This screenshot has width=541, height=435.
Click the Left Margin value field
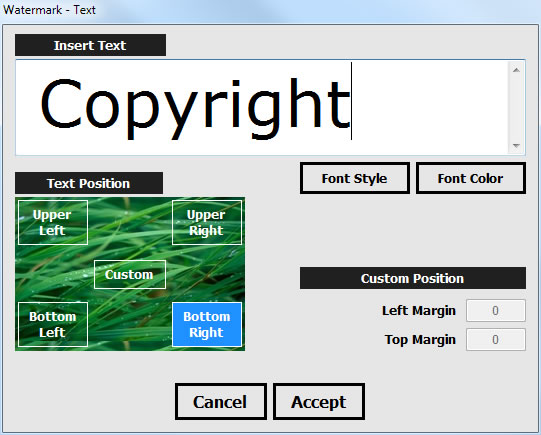pos(496,310)
